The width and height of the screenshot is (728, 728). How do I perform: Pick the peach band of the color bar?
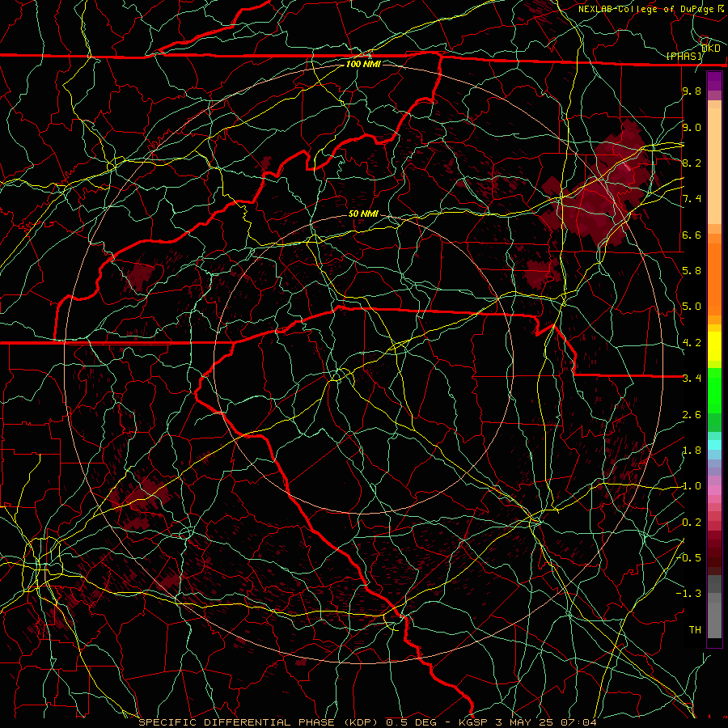(x=714, y=166)
